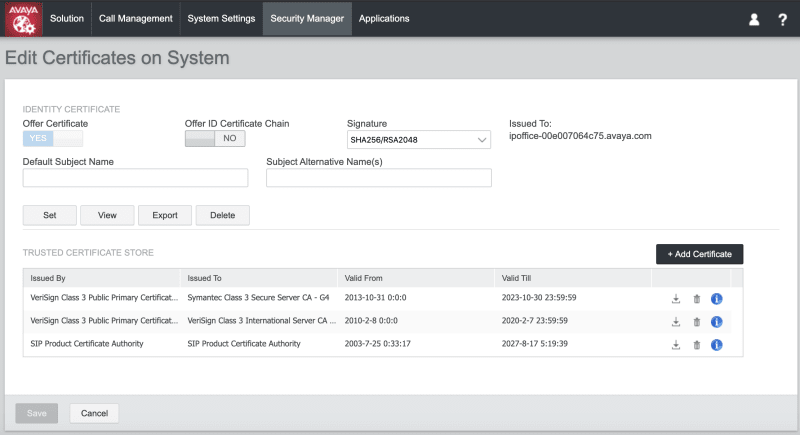This screenshot has width=800, height=435.
Task: Click the Delete button
Action: [x=222, y=215]
